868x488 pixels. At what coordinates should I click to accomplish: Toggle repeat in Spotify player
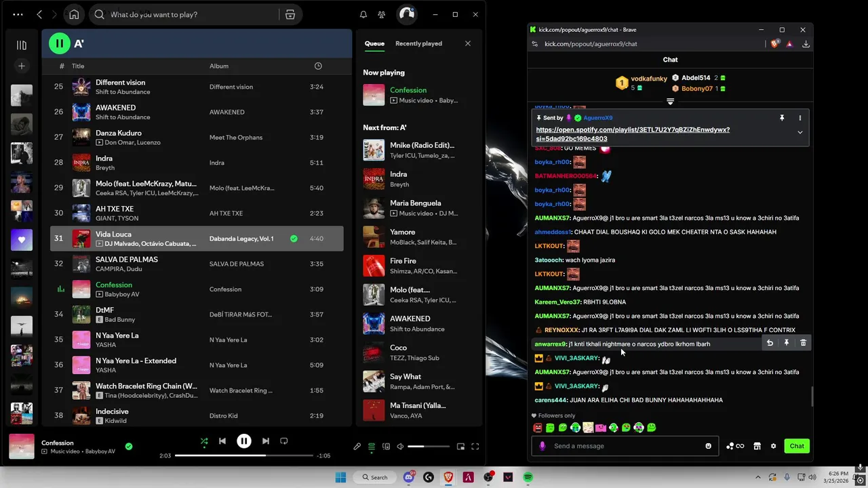click(284, 441)
